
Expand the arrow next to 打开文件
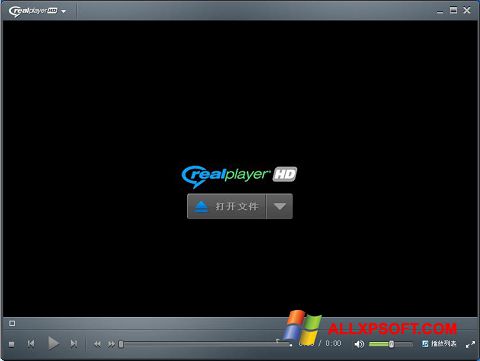tap(280, 206)
